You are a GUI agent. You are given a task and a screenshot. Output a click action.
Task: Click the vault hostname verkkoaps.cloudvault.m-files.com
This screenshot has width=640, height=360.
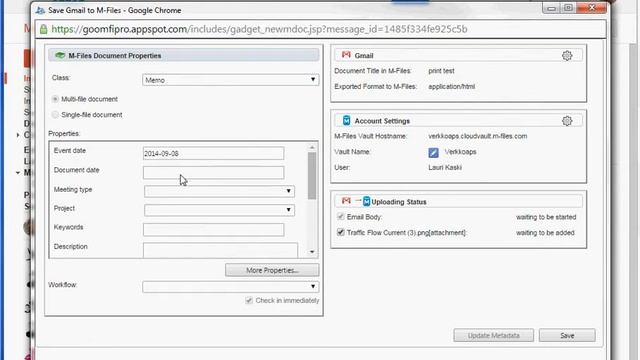[x=478, y=136]
